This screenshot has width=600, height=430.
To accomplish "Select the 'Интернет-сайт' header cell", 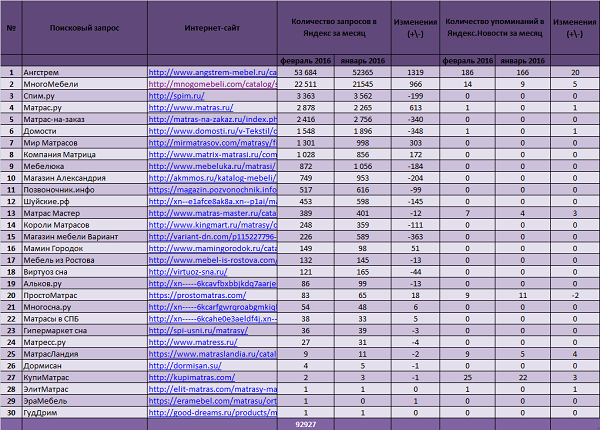I will click(x=212, y=28).
